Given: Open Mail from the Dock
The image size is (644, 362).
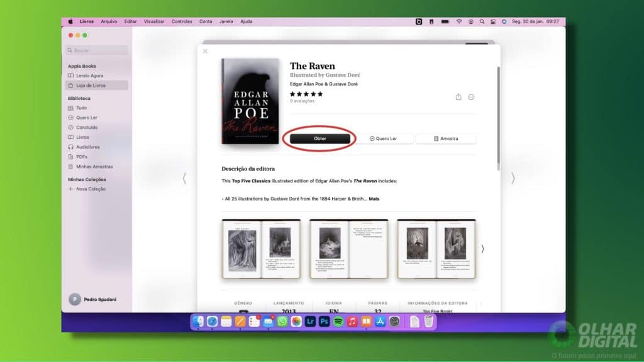Looking at the screenshot, I should pyautogui.click(x=268, y=322).
